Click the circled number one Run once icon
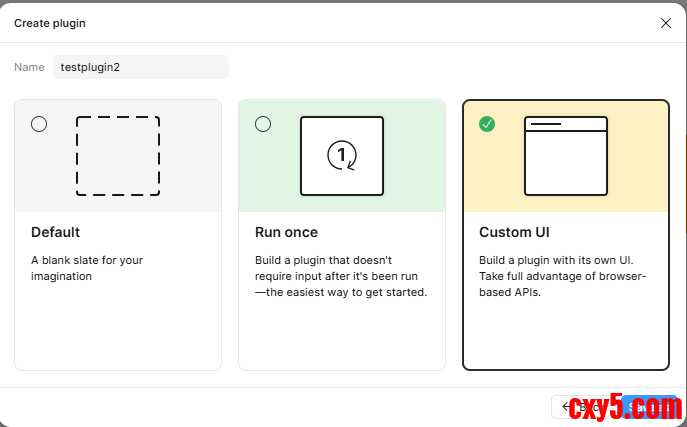687x427 pixels. pyautogui.click(x=342, y=156)
